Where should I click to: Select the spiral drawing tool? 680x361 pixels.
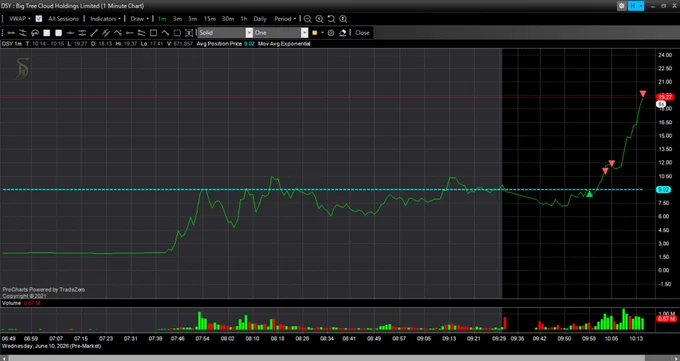click(x=35, y=33)
